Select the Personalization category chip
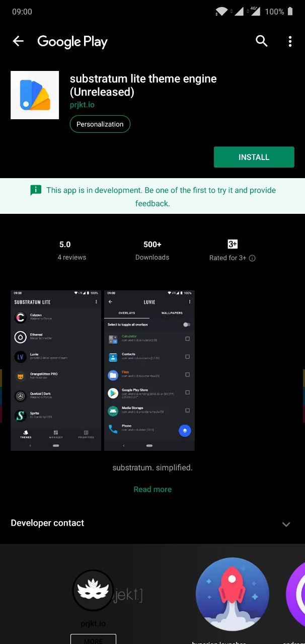 click(100, 124)
